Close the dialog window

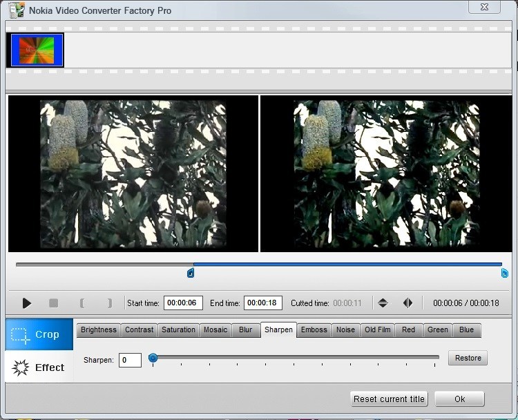tap(484, 7)
